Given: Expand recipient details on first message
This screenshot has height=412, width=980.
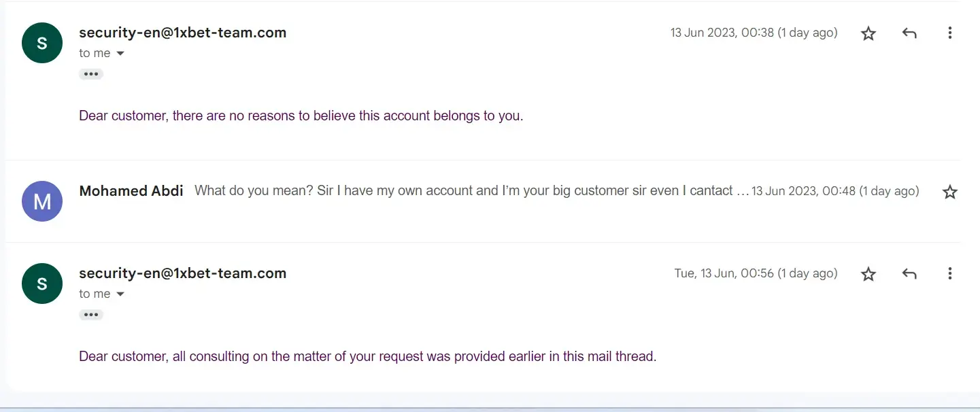Looking at the screenshot, I should coord(120,54).
